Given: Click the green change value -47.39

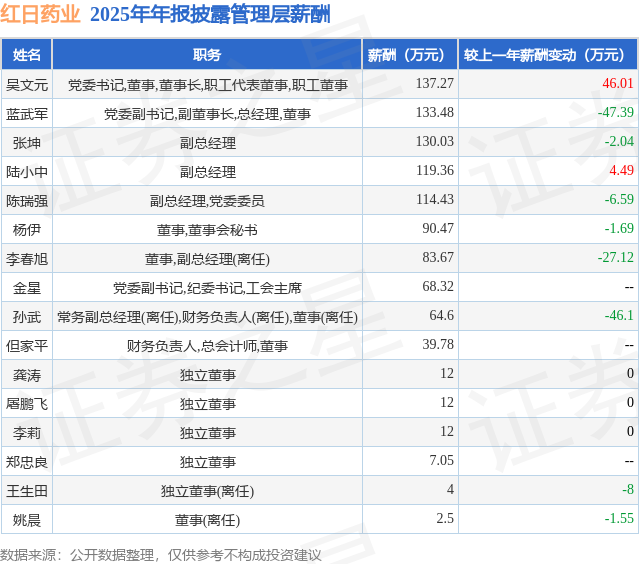Looking at the screenshot, I should 615,113.
